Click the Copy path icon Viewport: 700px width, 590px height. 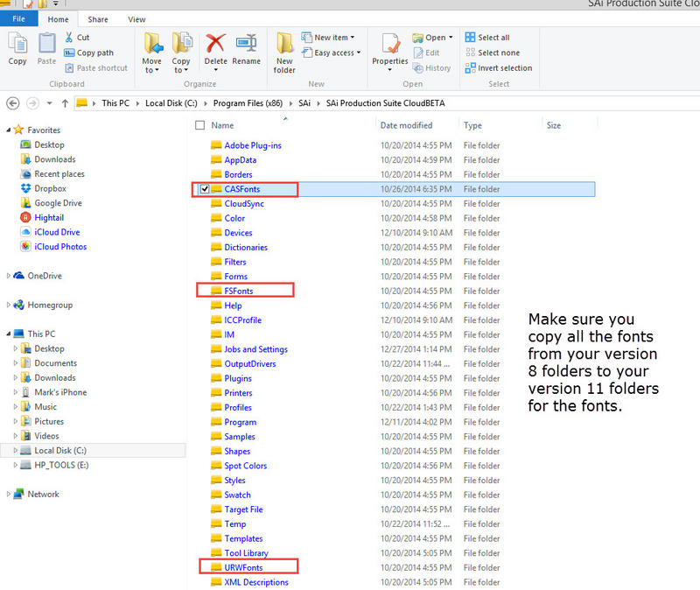pos(69,53)
